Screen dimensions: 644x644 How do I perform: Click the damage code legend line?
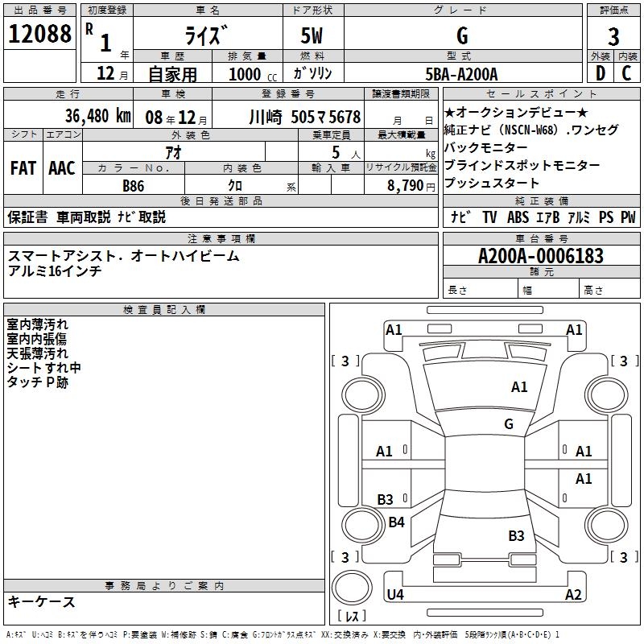(283, 634)
